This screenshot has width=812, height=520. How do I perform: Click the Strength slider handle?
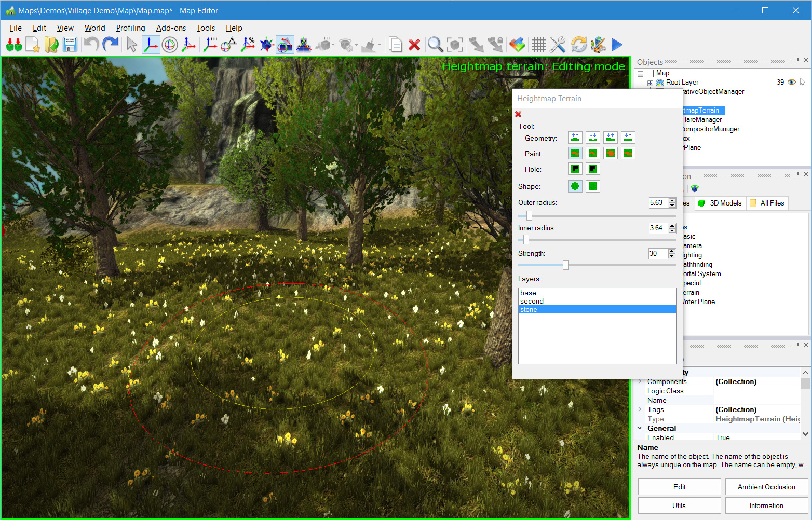click(x=565, y=265)
